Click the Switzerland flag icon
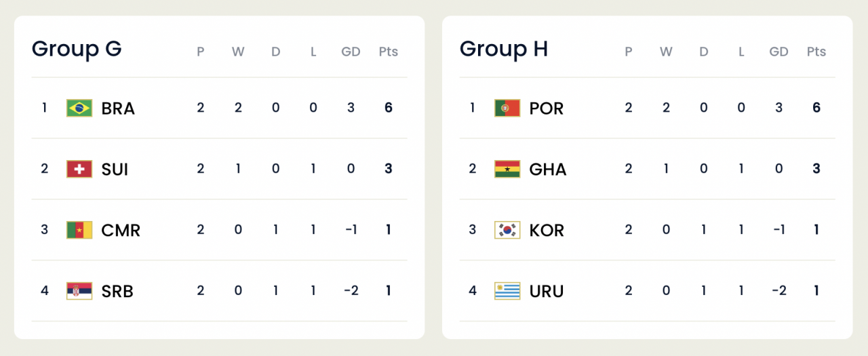The width and height of the screenshot is (868, 356). (x=79, y=169)
